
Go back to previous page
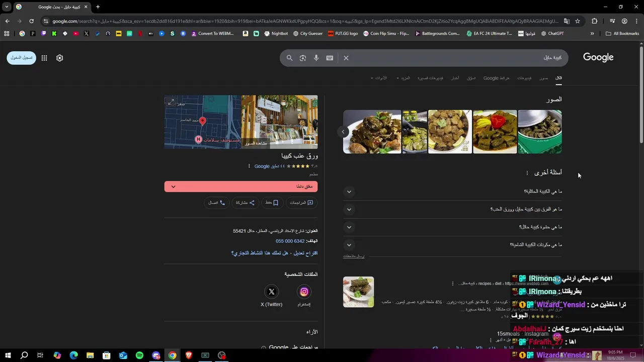point(7,21)
